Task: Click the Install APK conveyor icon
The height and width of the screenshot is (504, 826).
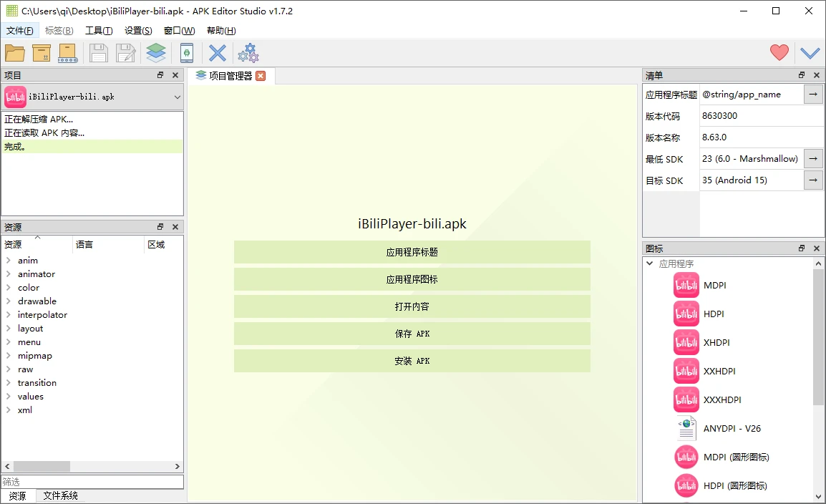Action: coord(68,53)
